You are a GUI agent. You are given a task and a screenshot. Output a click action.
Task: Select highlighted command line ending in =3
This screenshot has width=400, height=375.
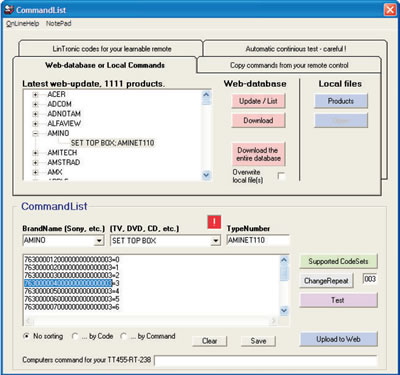[72, 283]
